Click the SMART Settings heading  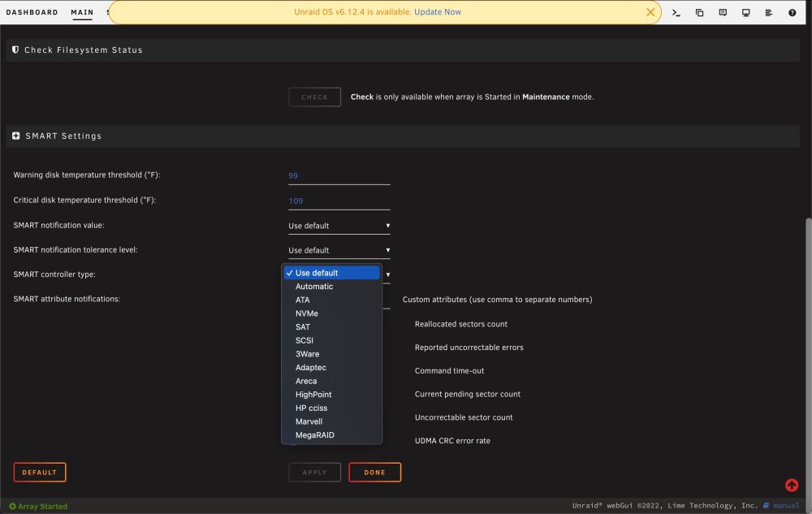[x=63, y=136]
